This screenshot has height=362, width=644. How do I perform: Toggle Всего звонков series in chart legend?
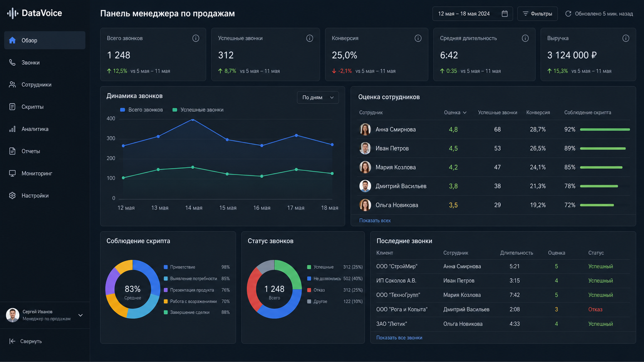(x=141, y=110)
